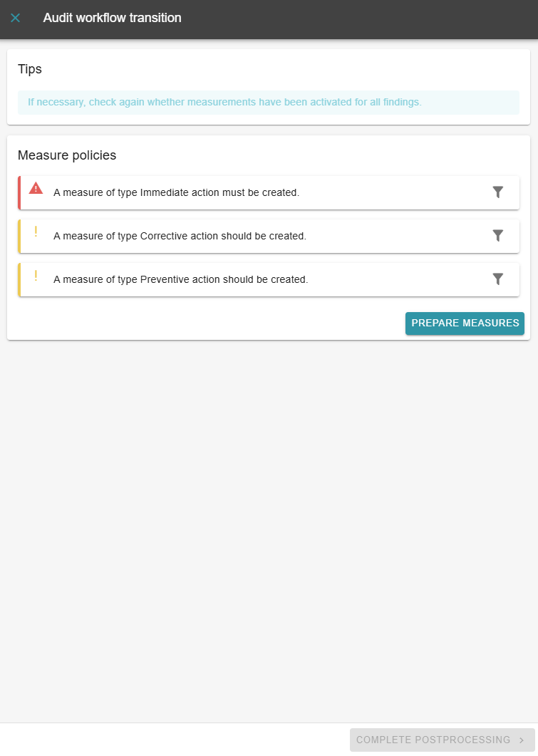538x756 pixels.
Task: Click the Preventive action exclamation mark icon
Action: coord(36,276)
